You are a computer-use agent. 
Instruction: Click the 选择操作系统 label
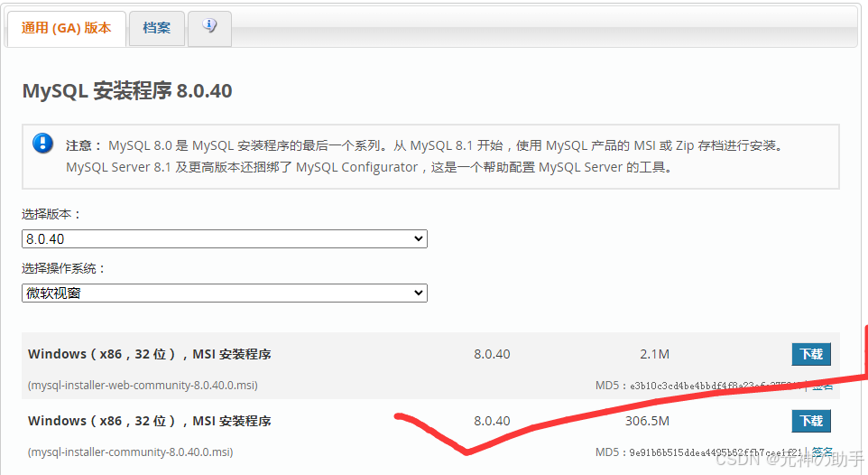click(x=64, y=268)
